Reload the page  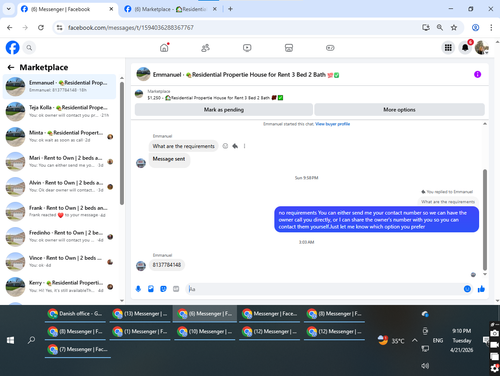41,28
